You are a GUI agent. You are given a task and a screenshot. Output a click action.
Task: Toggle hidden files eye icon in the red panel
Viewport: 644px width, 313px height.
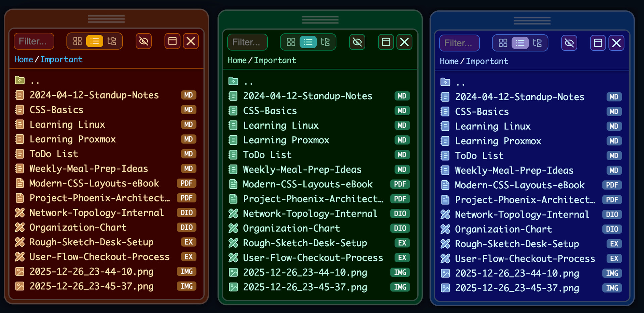pos(144,41)
